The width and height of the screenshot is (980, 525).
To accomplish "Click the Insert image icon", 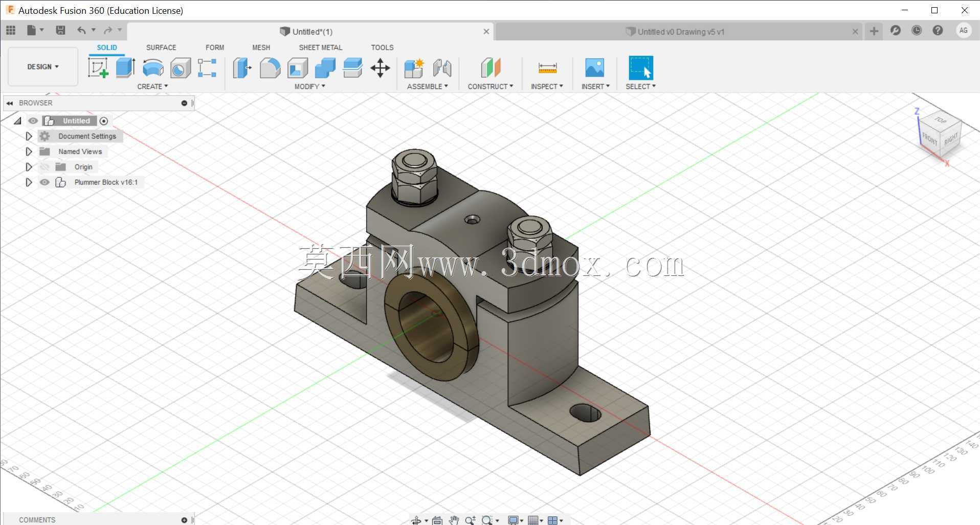I will [594, 68].
